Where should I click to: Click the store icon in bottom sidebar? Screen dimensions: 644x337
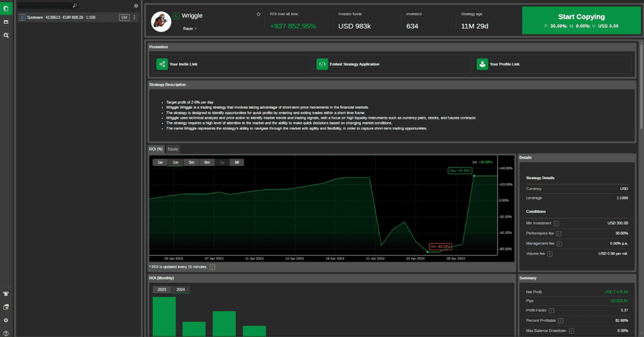6,294
